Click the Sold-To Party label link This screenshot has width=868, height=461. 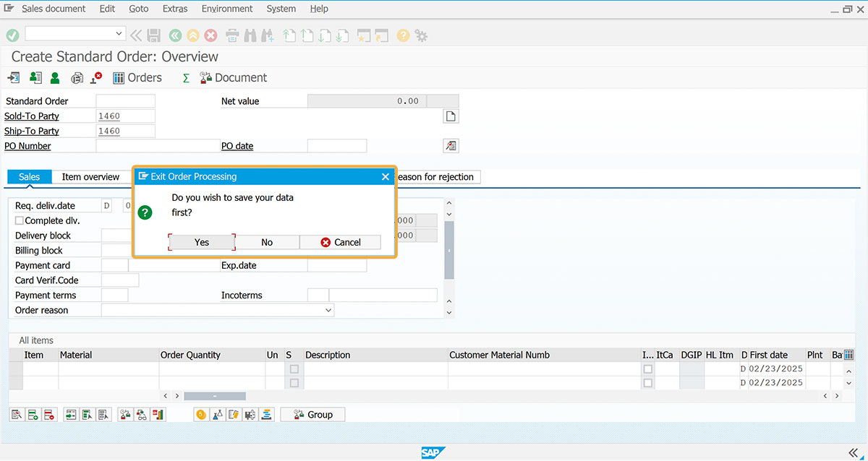pyautogui.click(x=32, y=116)
